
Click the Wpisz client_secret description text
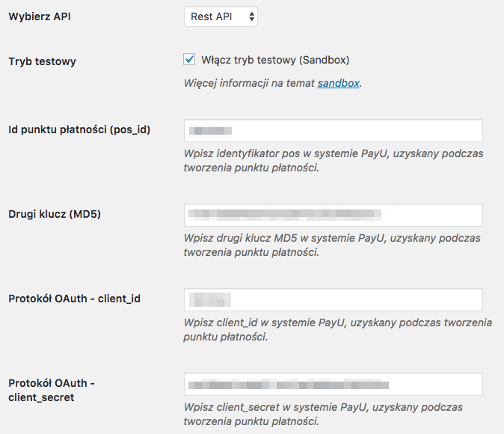pos(323,415)
